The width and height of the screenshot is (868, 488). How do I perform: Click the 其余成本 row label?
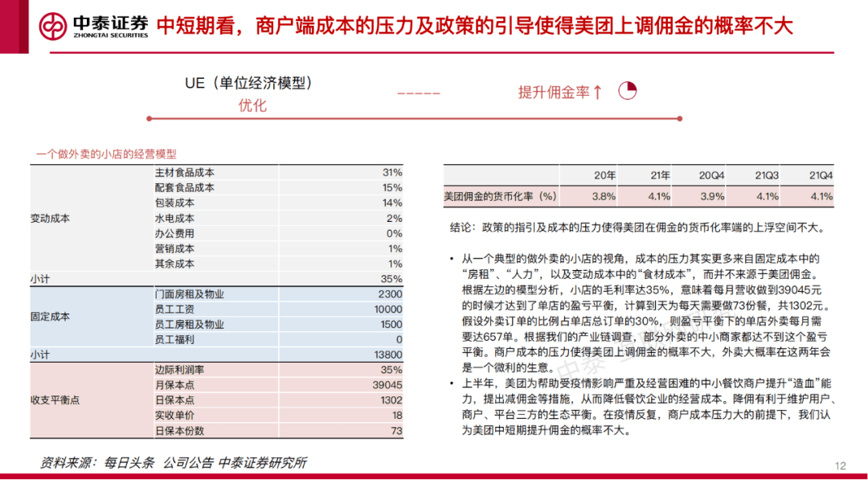tap(174, 264)
